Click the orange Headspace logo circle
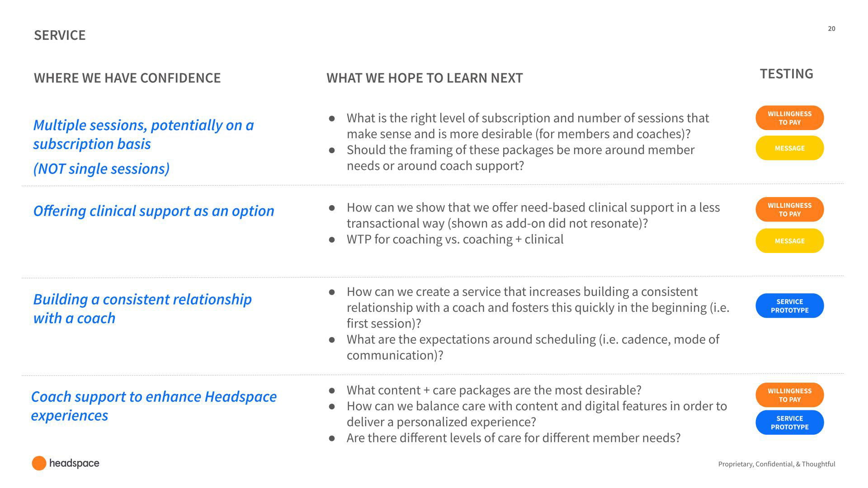 39,463
